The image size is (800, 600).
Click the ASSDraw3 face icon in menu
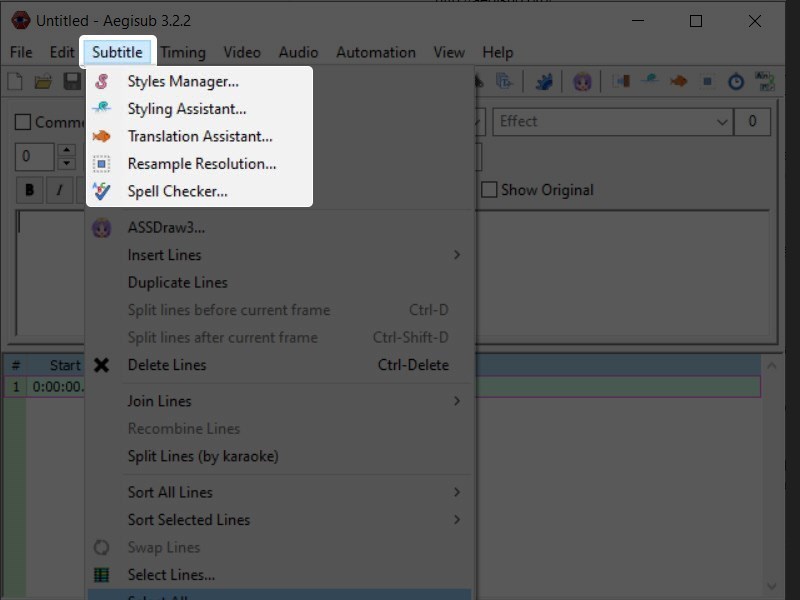click(101, 227)
